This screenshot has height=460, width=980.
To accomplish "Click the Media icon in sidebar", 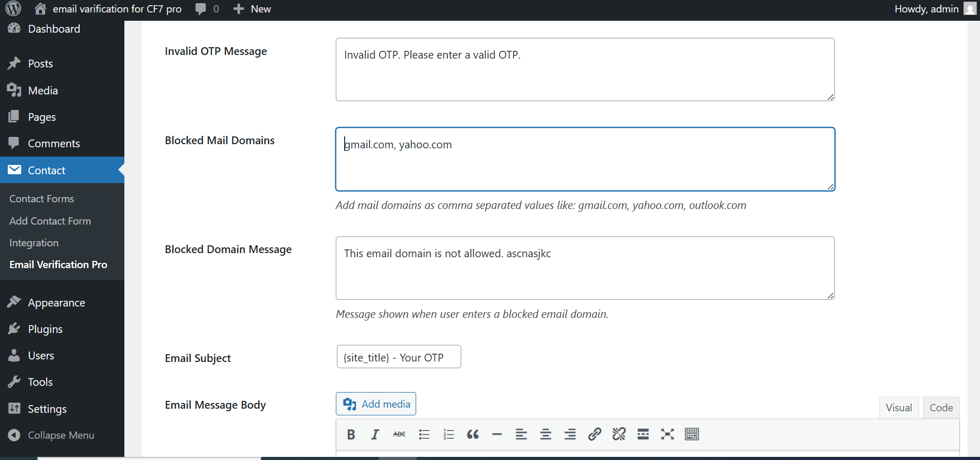I will [14, 90].
